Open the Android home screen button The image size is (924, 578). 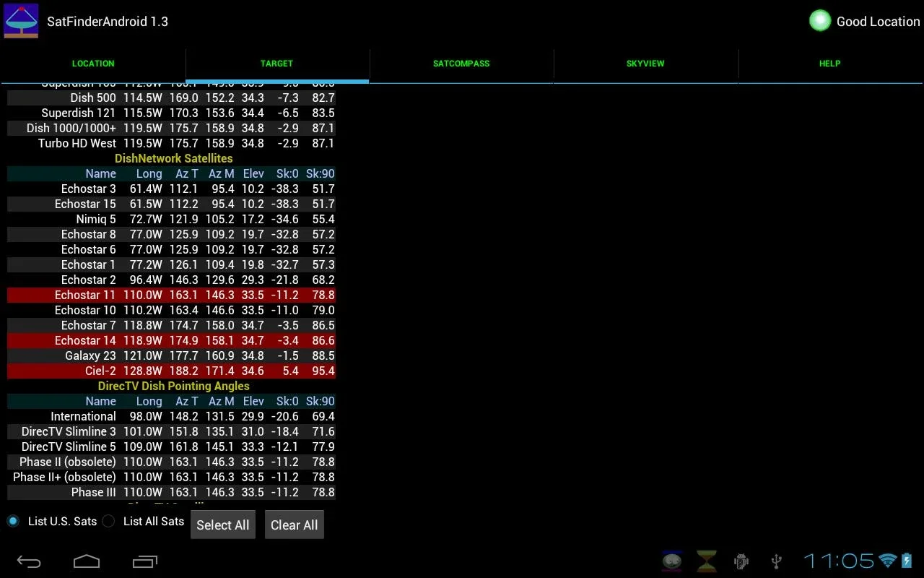(87, 561)
